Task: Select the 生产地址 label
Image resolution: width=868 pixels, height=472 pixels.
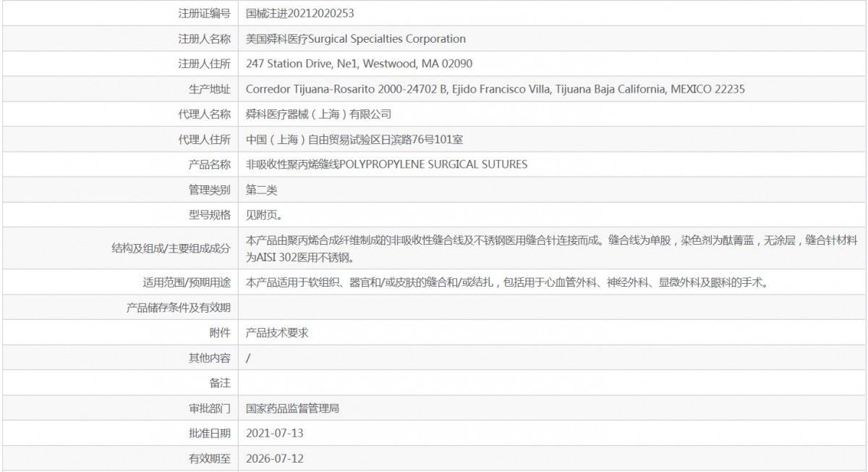Action: (209, 89)
